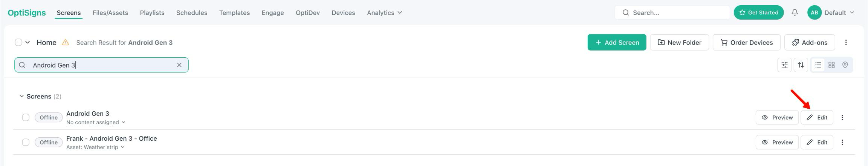Tick the Android Gen 3 screen checkbox
This screenshot has width=868, height=166.
26,117
